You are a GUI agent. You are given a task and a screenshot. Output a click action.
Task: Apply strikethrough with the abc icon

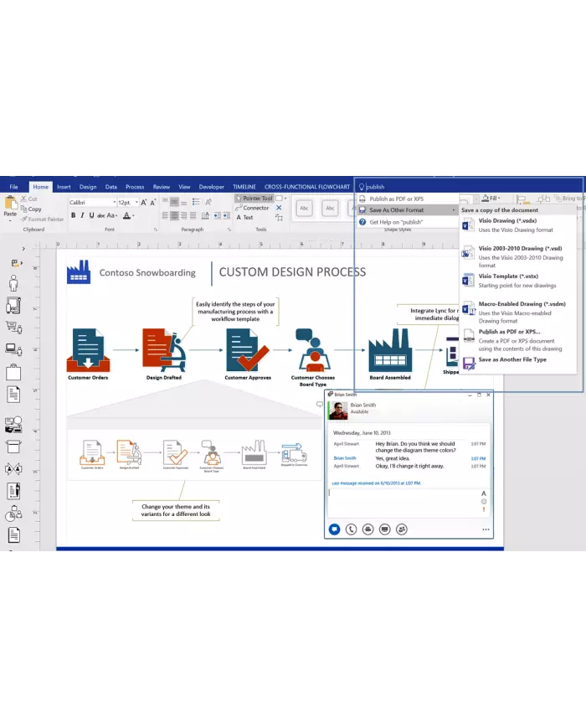tap(100, 215)
